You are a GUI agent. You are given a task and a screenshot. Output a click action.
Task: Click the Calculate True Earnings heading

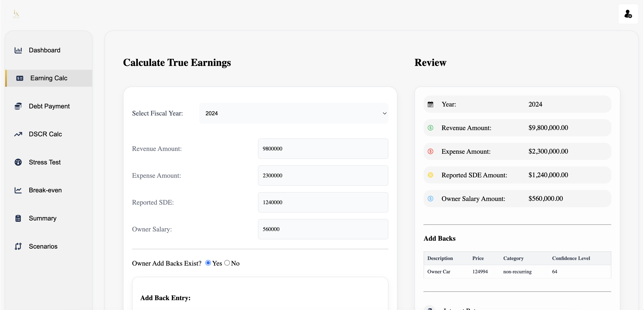click(x=177, y=62)
